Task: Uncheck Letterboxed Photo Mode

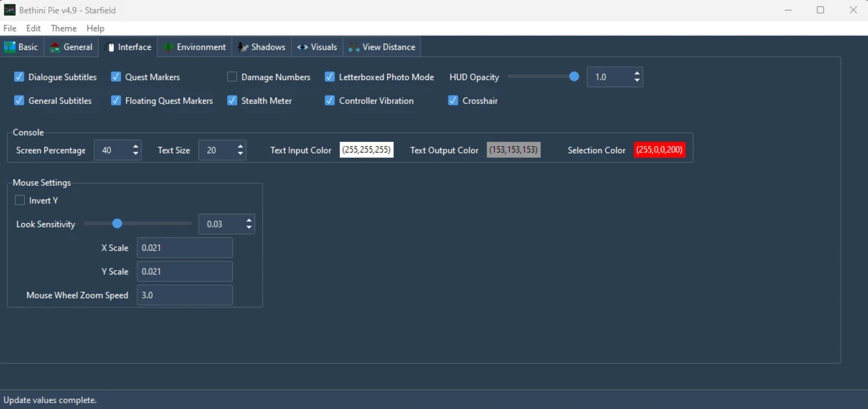Action: tap(330, 77)
